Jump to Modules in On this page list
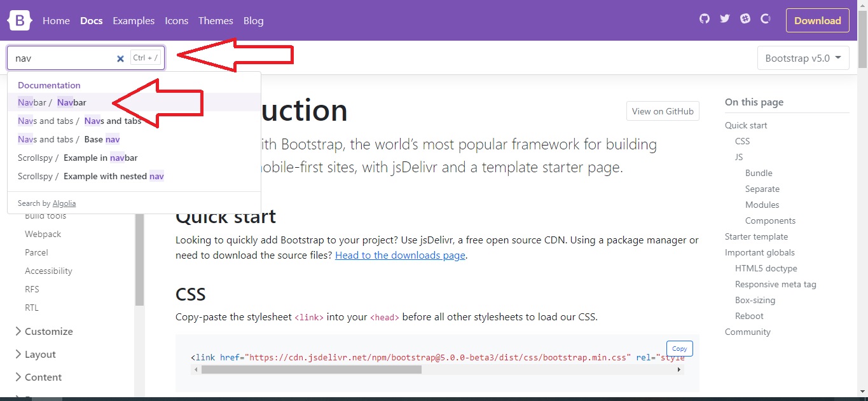Image resolution: width=868 pixels, height=401 pixels. click(x=762, y=205)
